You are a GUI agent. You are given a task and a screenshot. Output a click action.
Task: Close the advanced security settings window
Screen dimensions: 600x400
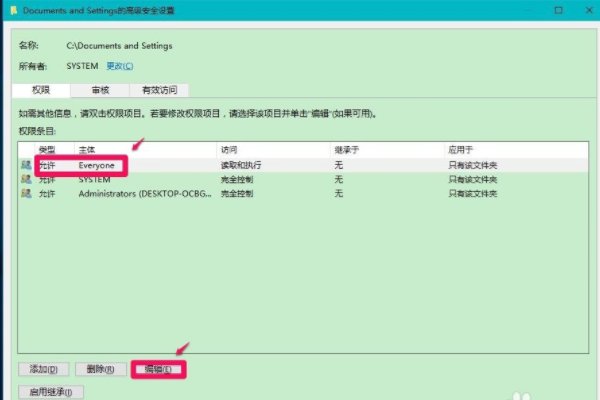click(589, 10)
